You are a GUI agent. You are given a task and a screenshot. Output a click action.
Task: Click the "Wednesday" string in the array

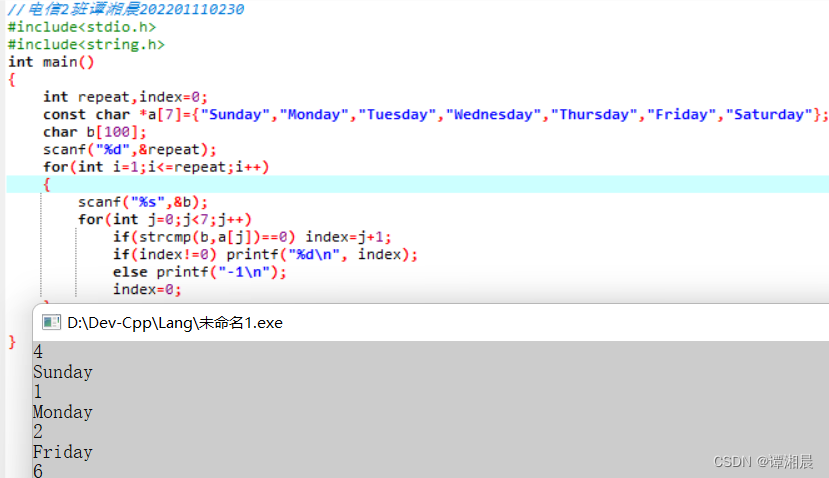point(493,114)
